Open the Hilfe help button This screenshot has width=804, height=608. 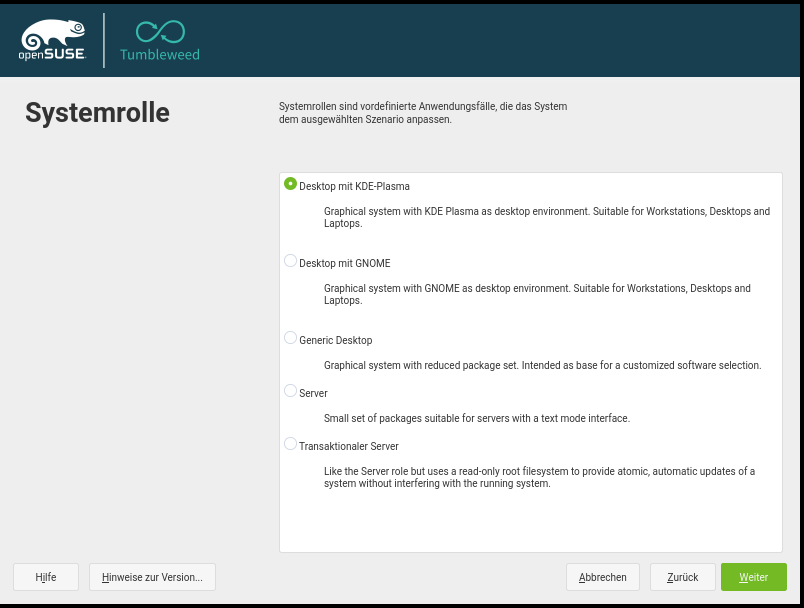pyautogui.click(x=46, y=577)
